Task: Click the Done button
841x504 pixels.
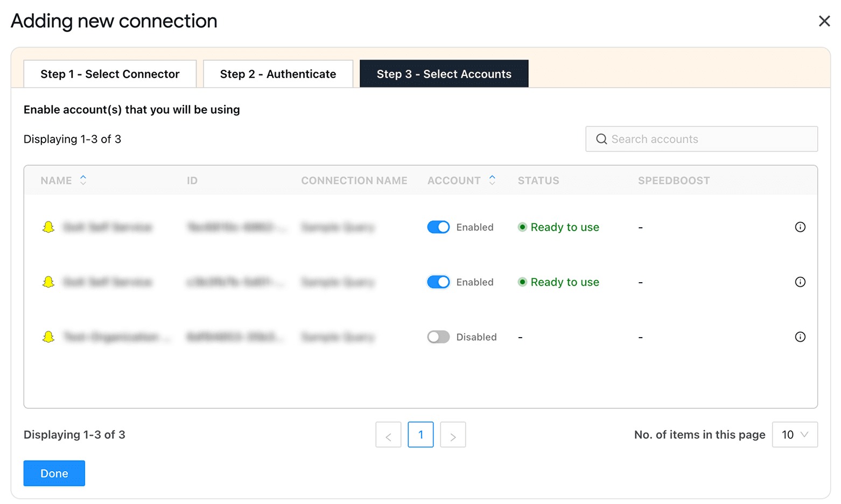Action: pos(54,473)
